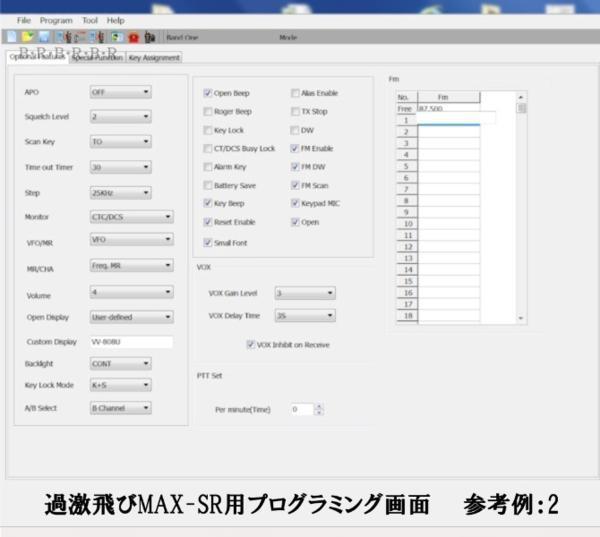The height and width of the screenshot is (537, 600).
Task: Open the Program menu
Action: [56, 20]
